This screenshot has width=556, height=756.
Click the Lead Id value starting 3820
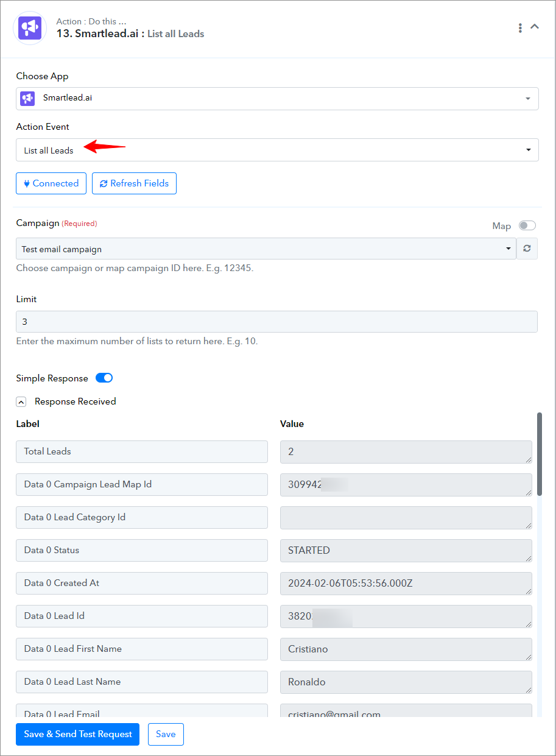406,616
